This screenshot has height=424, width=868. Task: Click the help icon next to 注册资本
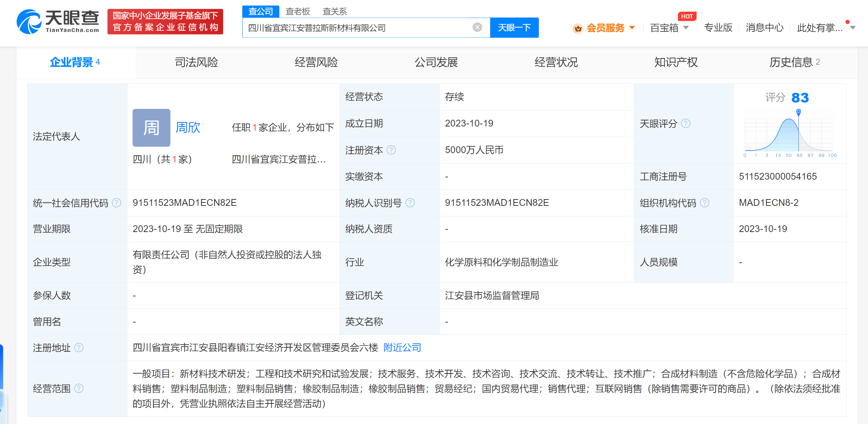coord(391,150)
